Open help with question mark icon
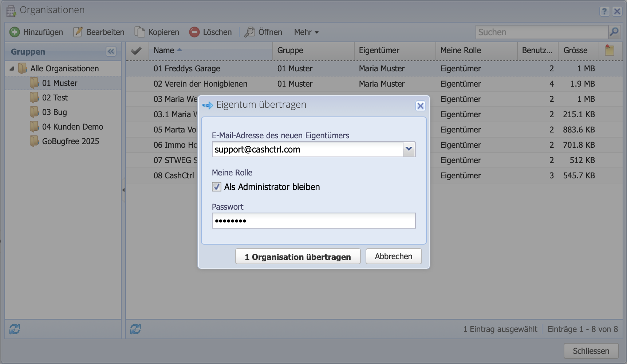This screenshot has width=627, height=364. pyautogui.click(x=604, y=11)
